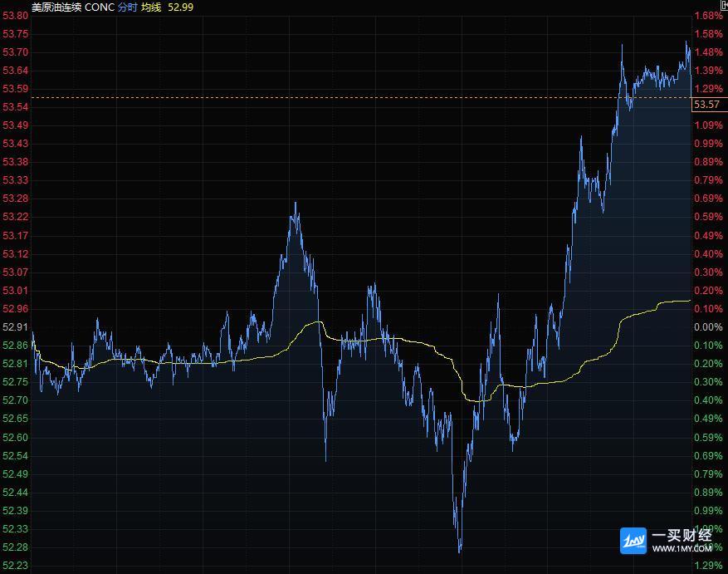The image size is (728, 574).
Task: Click the red 0.20% percent label
Action: 709,291
